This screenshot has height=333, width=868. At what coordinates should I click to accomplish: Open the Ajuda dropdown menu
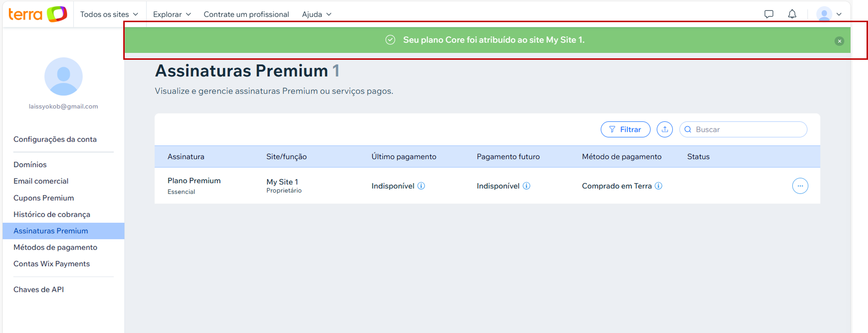click(x=316, y=14)
